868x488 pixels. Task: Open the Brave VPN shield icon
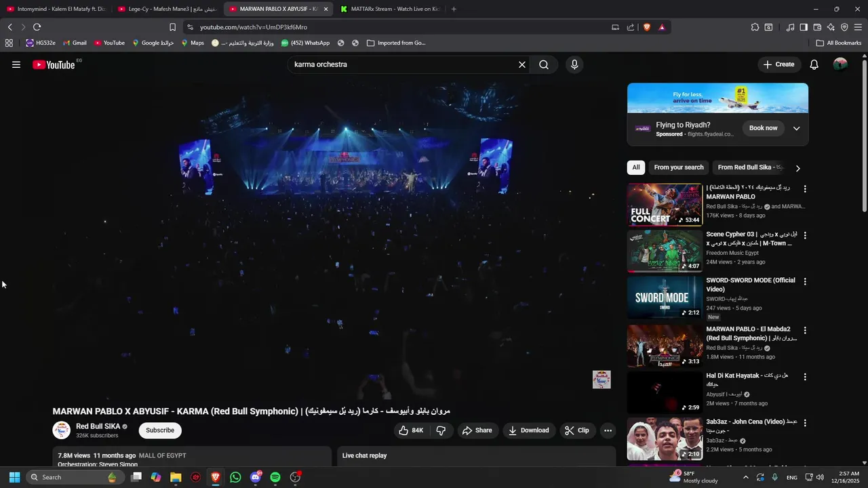[x=844, y=27]
